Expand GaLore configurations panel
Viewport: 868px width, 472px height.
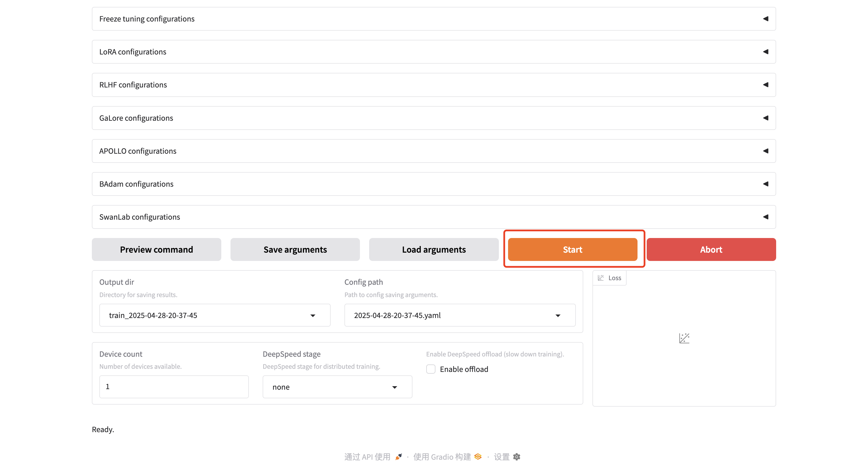765,118
